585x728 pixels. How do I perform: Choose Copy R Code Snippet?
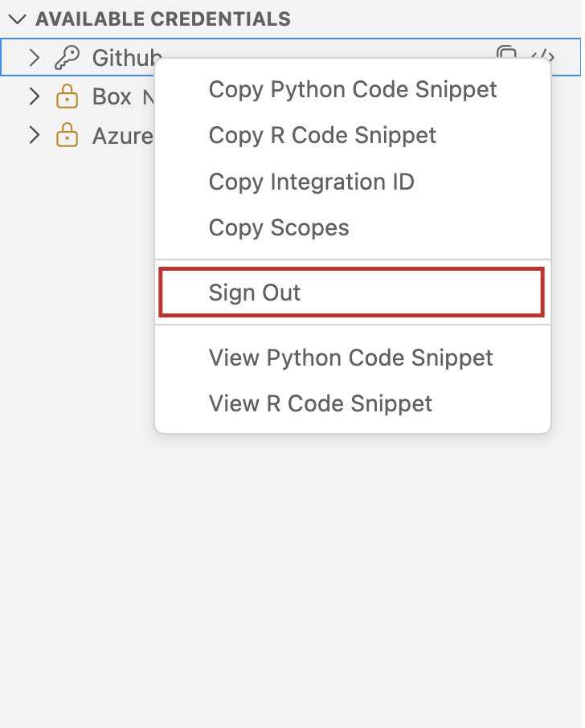pos(322,135)
